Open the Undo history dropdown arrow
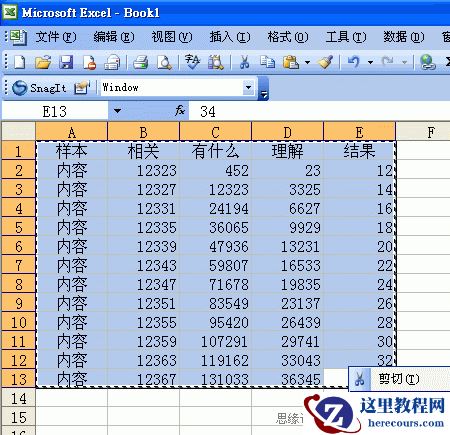The image size is (450, 435). 370,62
